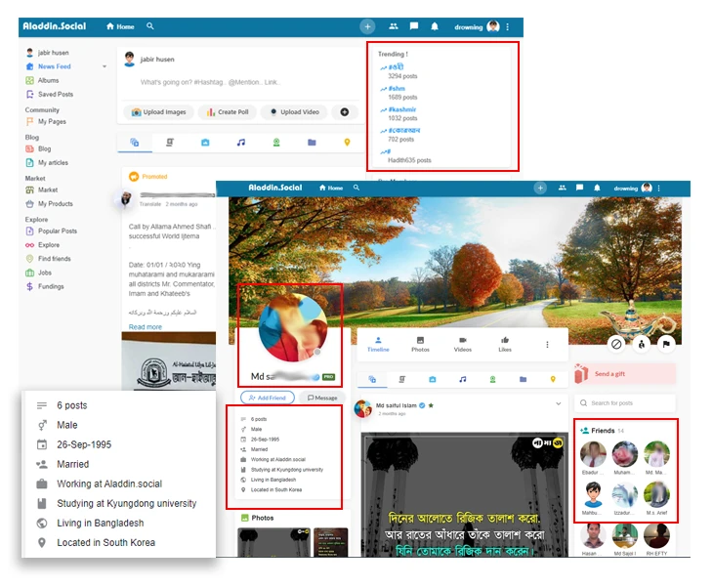Select location filter tab in feed
713x588 pixels.
347,143
